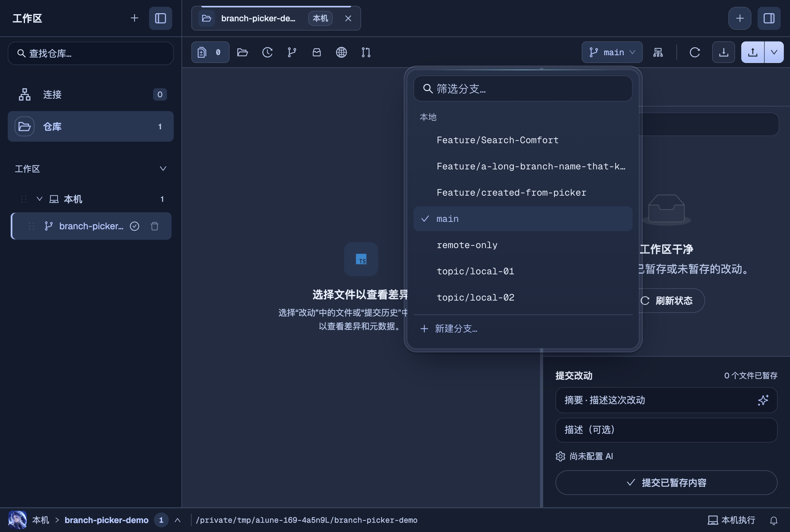
Task: Select branch remote-only
Action: tap(523, 245)
